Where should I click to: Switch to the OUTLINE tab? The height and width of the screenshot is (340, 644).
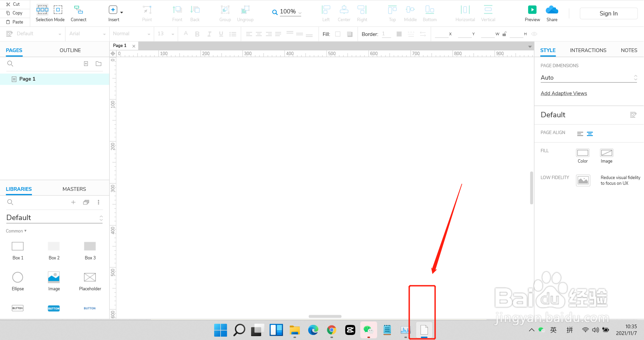coord(70,50)
